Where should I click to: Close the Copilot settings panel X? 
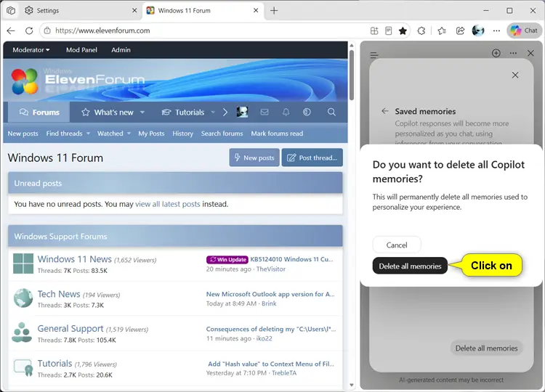pyautogui.click(x=515, y=75)
